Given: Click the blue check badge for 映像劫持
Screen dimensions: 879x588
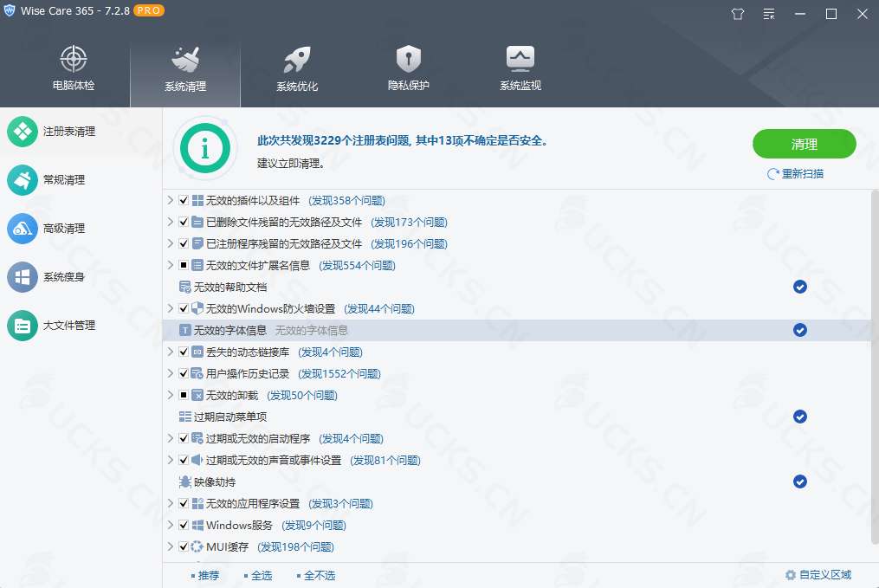Looking at the screenshot, I should point(800,481).
